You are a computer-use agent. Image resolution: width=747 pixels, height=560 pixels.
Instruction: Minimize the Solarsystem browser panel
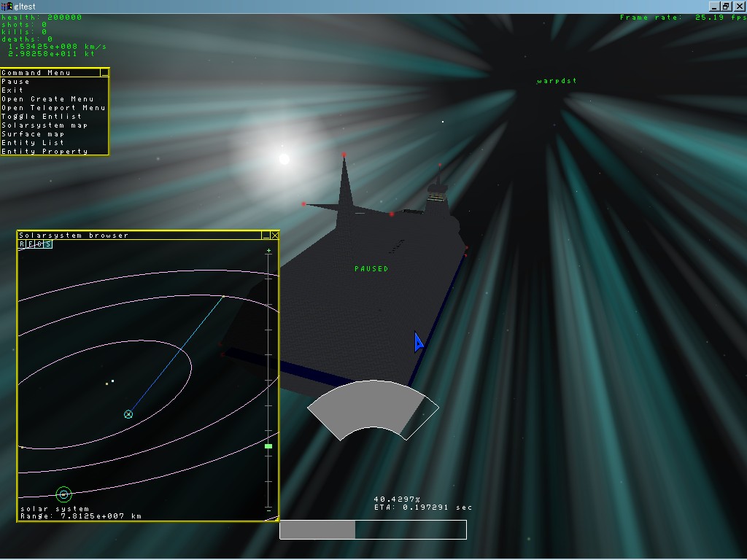[266, 236]
